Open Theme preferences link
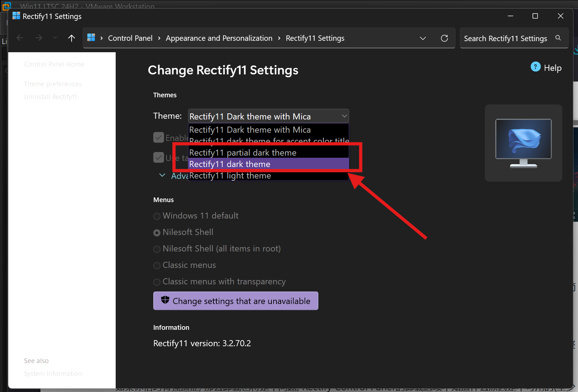This screenshot has width=578, height=392. pos(53,84)
